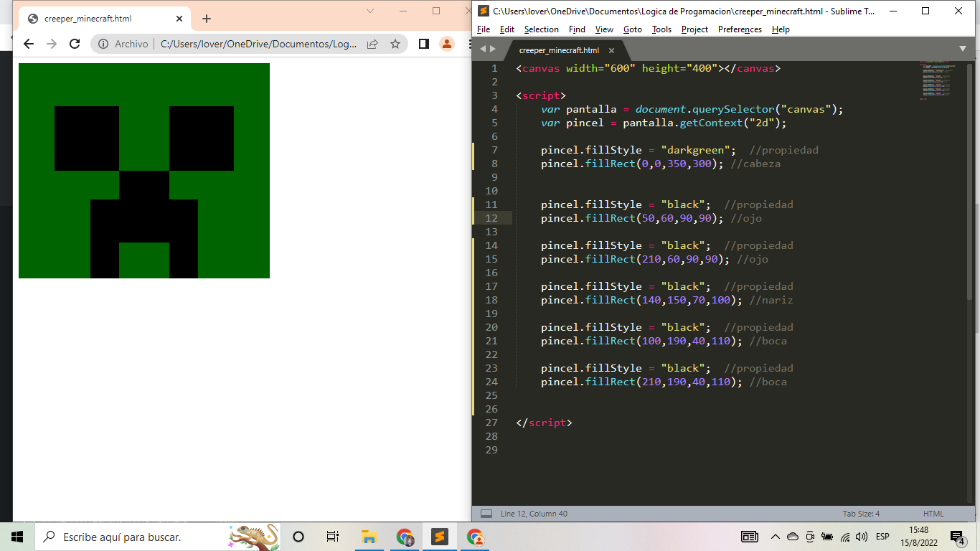The image size is (980, 551).
Task: Open the Preferences menu
Action: [x=740, y=29]
